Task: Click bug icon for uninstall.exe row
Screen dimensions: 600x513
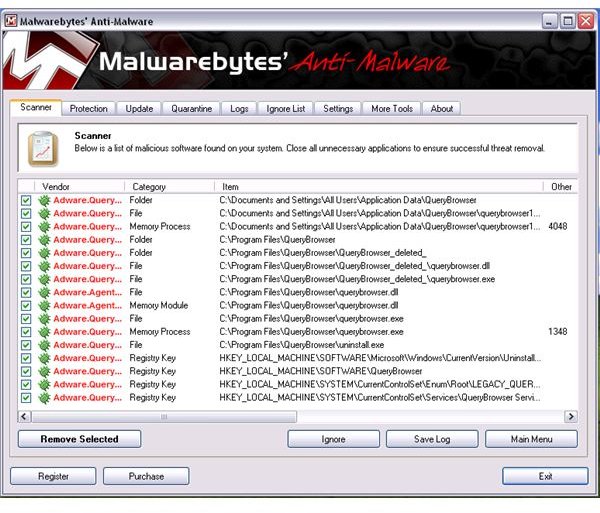Action: point(44,345)
